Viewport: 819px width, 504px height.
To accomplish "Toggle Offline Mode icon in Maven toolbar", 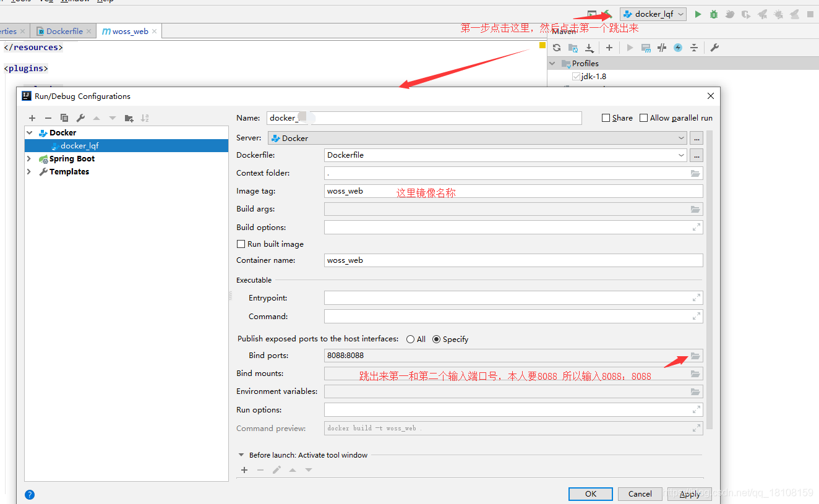I will 662,48.
